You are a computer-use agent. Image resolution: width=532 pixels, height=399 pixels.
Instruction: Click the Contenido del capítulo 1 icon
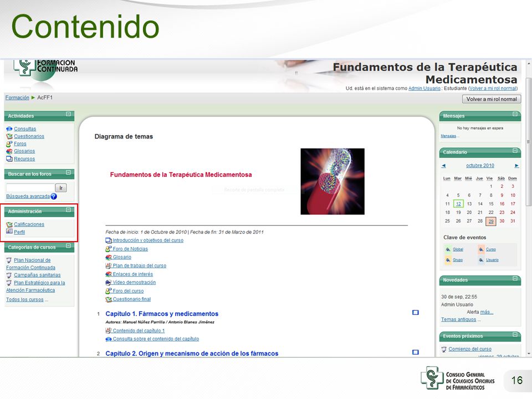point(109,330)
